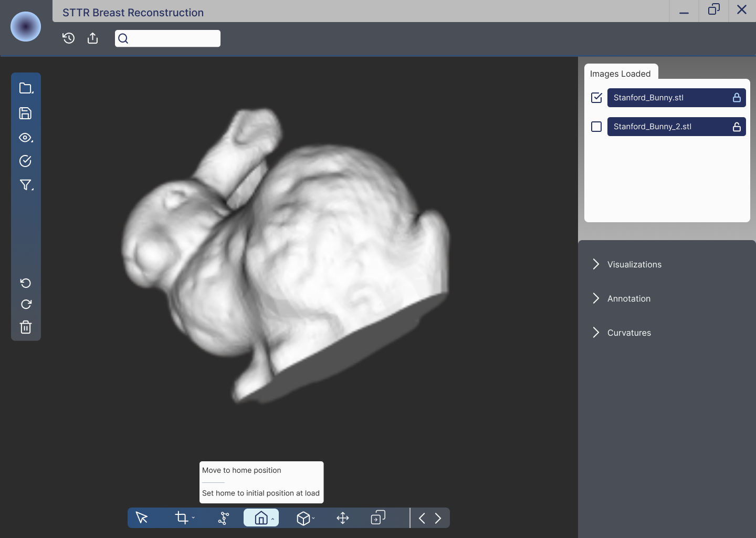Select the move/pan arrows tool

coord(343,518)
